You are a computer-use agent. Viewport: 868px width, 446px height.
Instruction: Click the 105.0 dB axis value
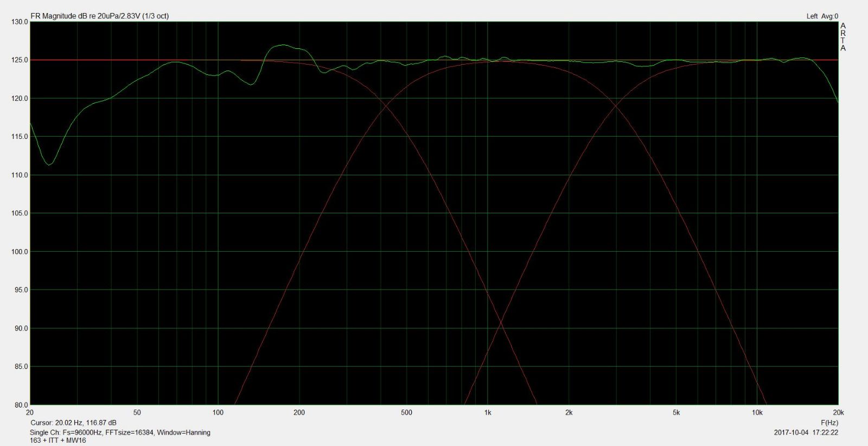[x=20, y=214]
